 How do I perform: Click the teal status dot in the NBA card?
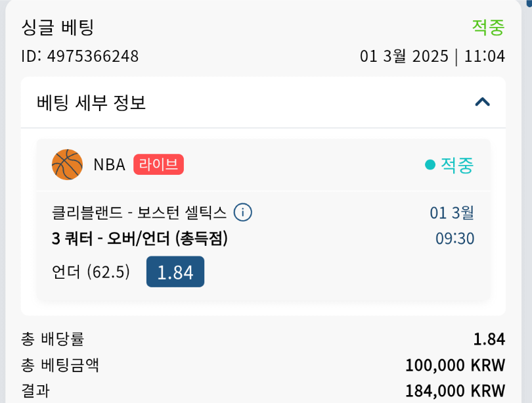430,165
